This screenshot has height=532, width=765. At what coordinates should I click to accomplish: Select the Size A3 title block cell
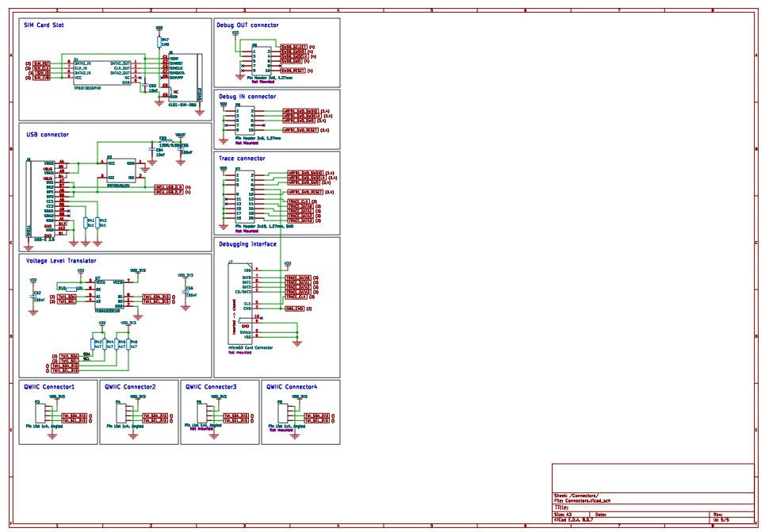[563, 514]
